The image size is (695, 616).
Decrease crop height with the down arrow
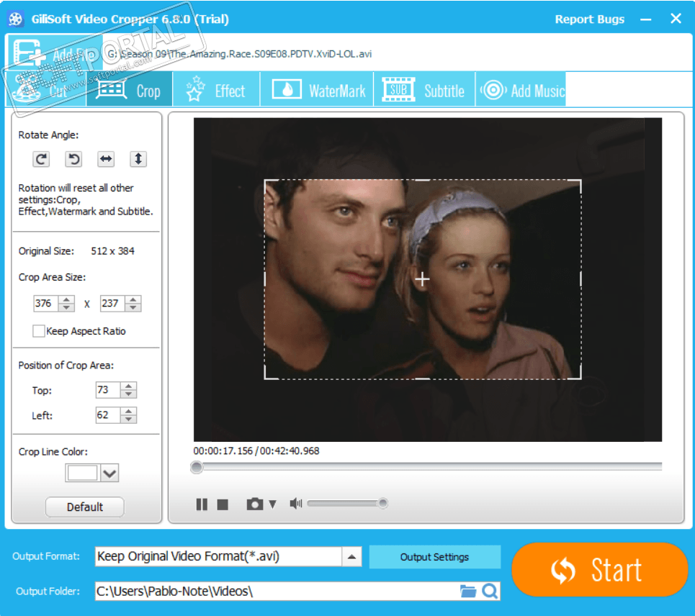tap(133, 308)
